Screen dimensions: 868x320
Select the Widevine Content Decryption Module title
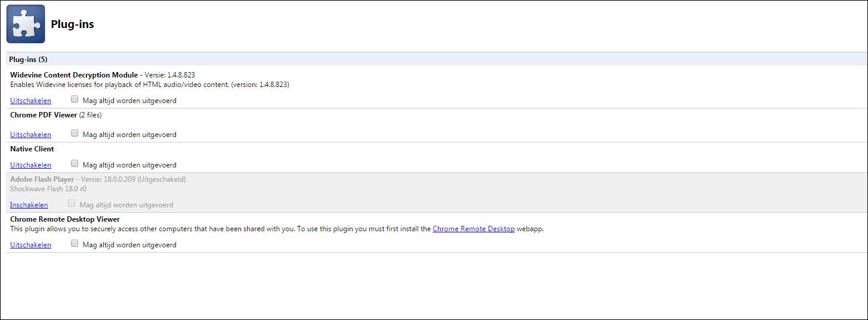74,75
